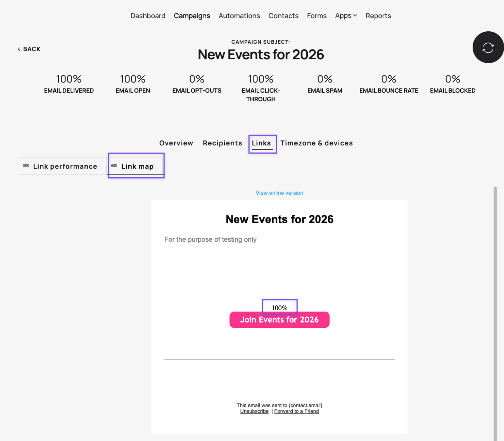Switch to the Overview tab
The height and width of the screenshot is (441, 504).
tap(176, 143)
